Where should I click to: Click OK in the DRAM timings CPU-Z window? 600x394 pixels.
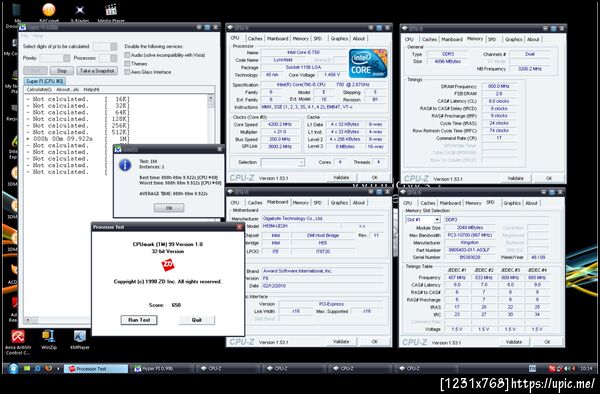tap(549, 178)
